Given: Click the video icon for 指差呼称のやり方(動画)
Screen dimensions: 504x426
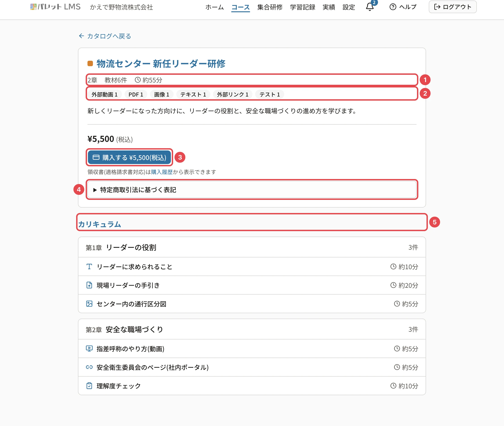Looking at the screenshot, I should 89,349.
